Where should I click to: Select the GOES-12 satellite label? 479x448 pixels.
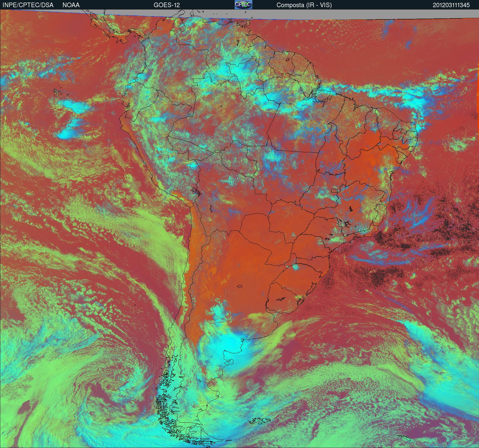pyautogui.click(x=166, y=5)
